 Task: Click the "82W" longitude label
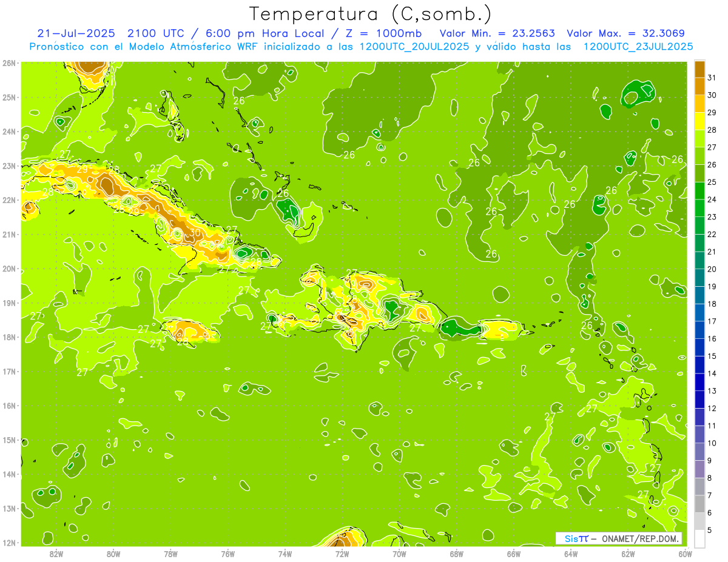tap(56, 553)
